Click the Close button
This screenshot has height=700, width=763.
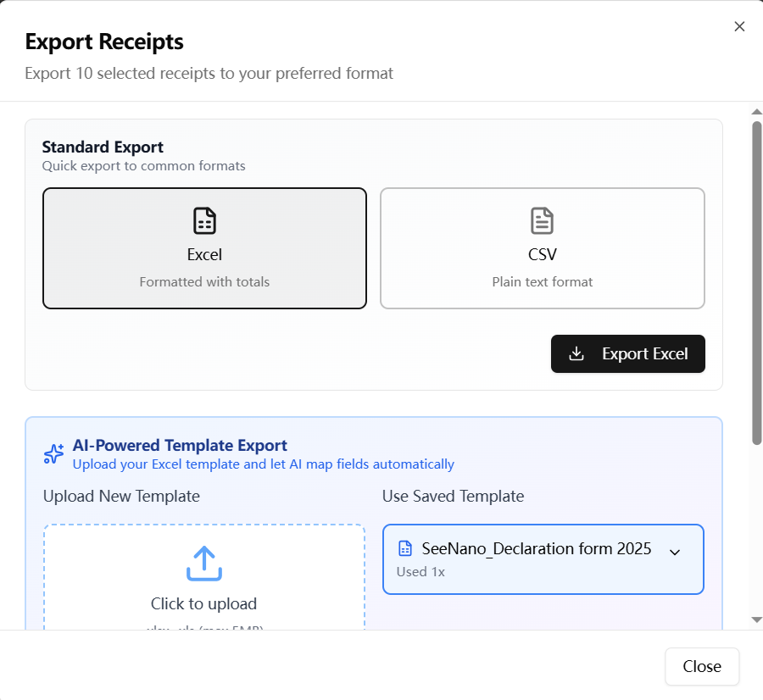702,666
